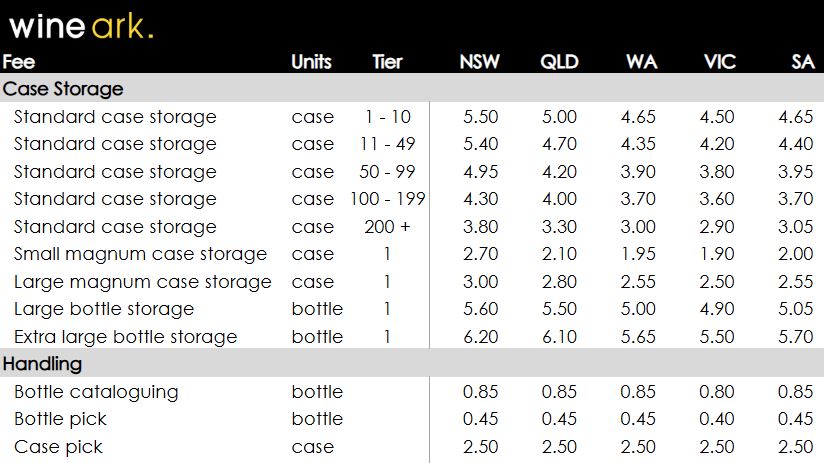The image size is (829, 463).
Task: Select the QLD column header
Action: [x=559, y=62]
